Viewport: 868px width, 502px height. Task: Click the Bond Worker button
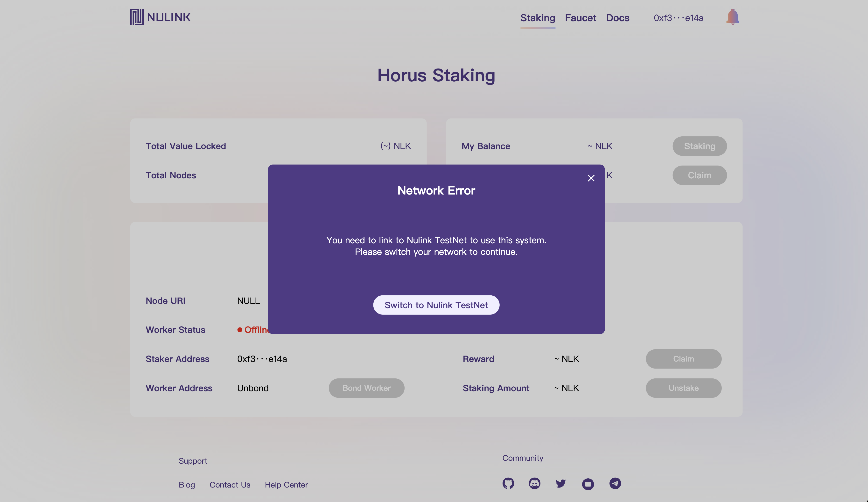[366, 388]
